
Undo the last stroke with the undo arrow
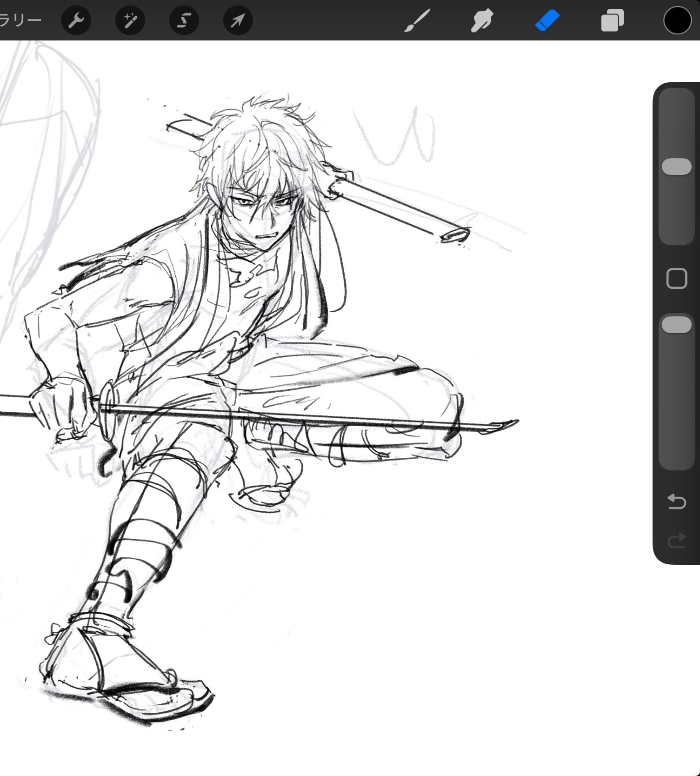pos(676,502)
